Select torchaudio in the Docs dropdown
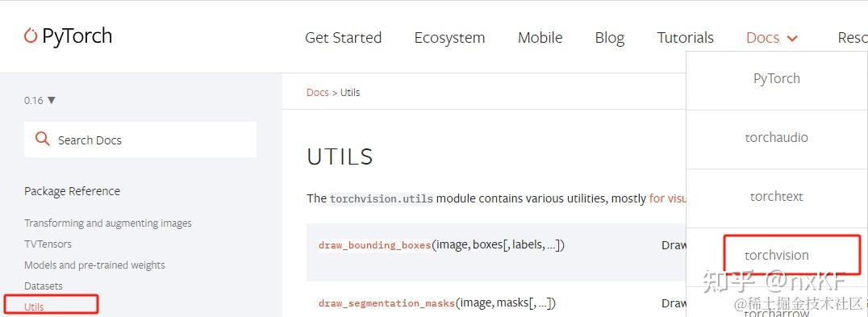This screenshot has width=868, height=317. [776, 137]
